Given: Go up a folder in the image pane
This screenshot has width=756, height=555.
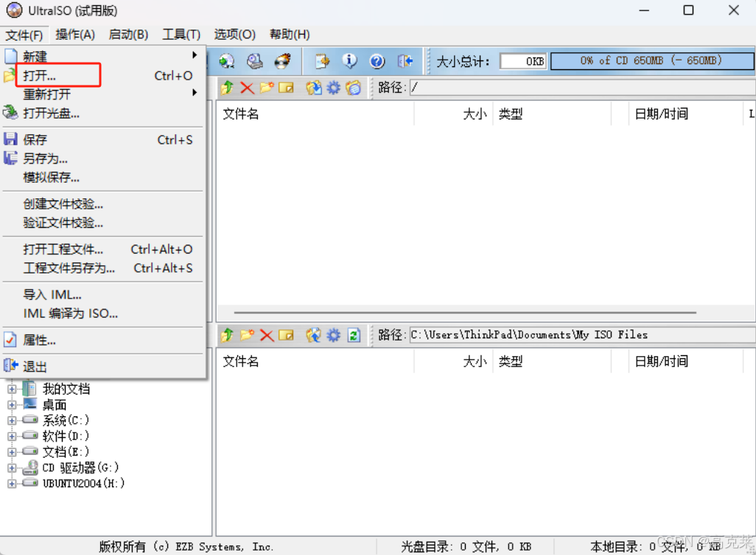Looking at the screenshot, I should click(227, 88).
